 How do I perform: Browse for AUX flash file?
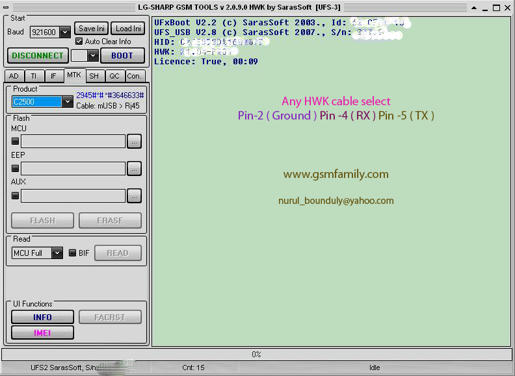tap(134, 196)
